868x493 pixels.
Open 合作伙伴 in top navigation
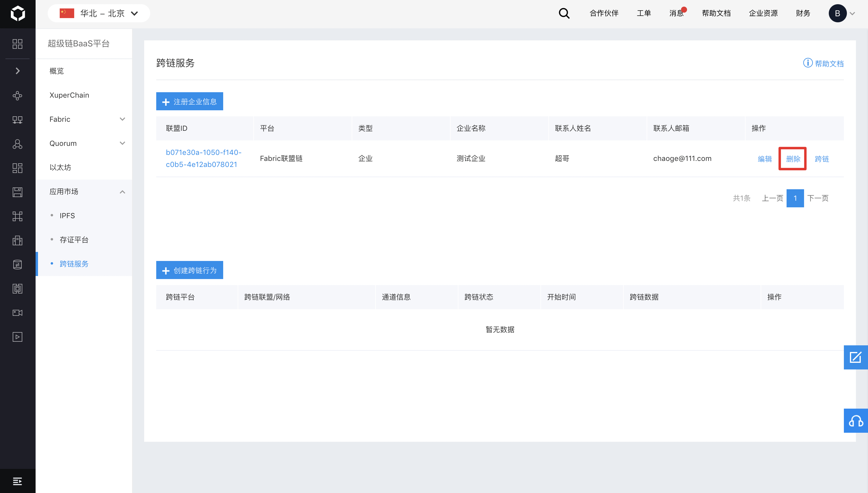(x=604, y=13)
